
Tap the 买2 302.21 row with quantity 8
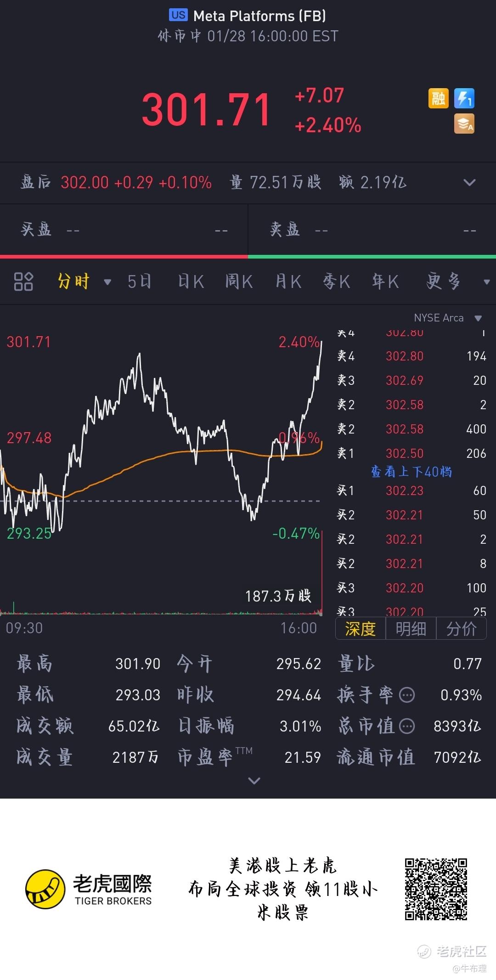click(x=411, y=563)
